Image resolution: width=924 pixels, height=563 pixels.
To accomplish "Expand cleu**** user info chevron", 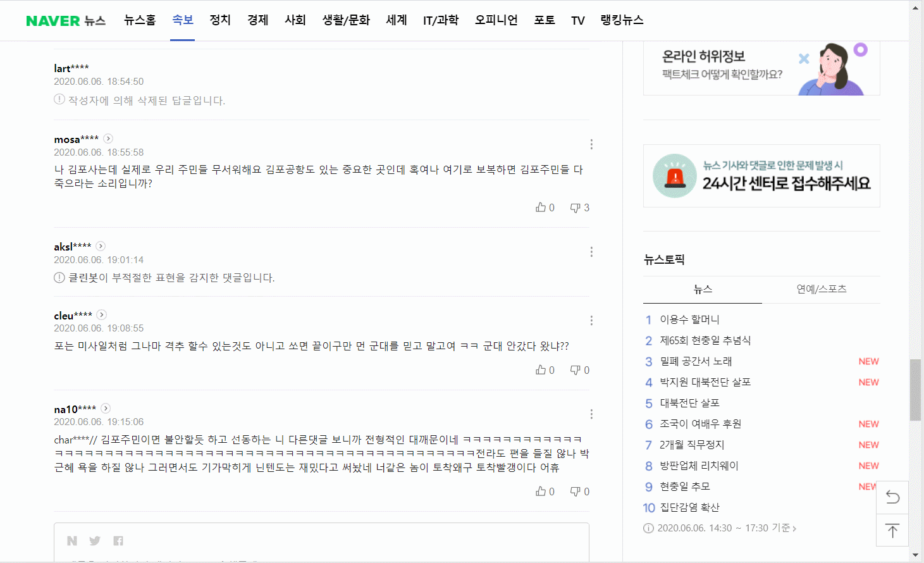I will (102, 315).
